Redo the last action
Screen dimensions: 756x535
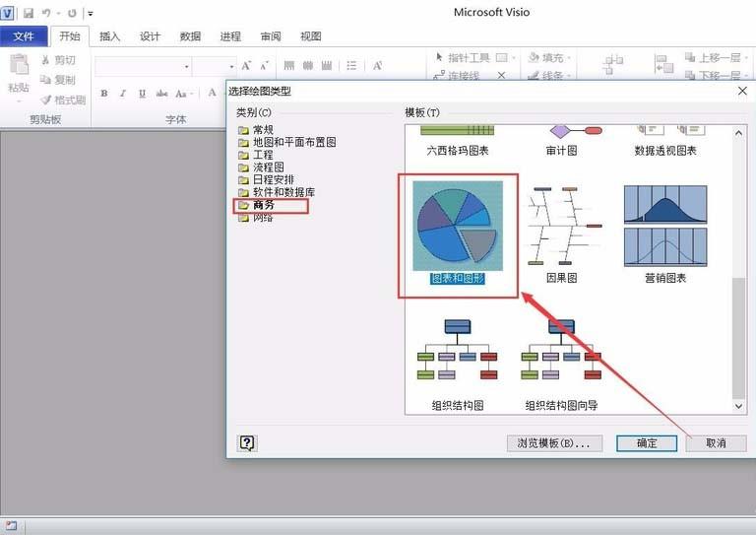pos(72,13)
